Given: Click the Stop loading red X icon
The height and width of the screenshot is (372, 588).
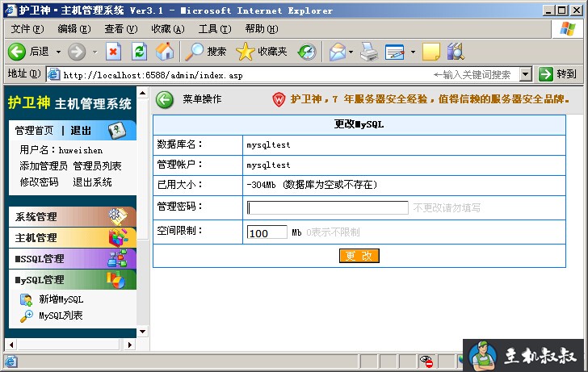Looking at the screenshot, I should 113,52.
